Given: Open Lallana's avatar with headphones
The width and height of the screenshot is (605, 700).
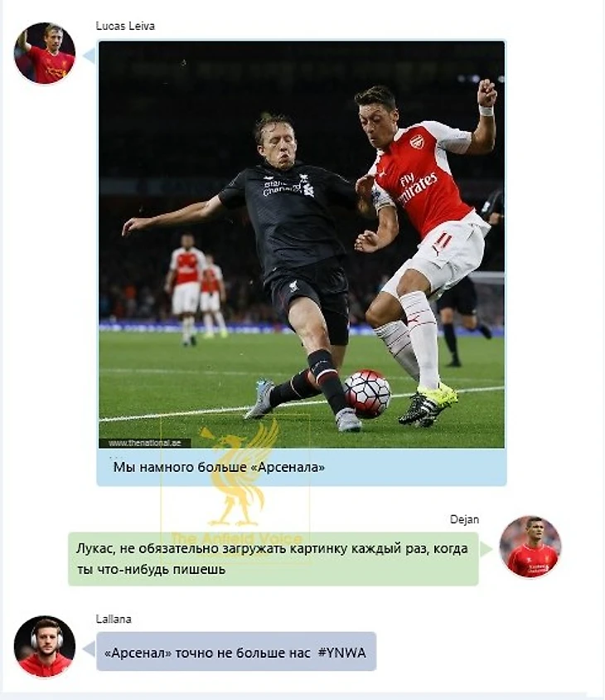Looking at the screenshot, I should tap(45, 646).
